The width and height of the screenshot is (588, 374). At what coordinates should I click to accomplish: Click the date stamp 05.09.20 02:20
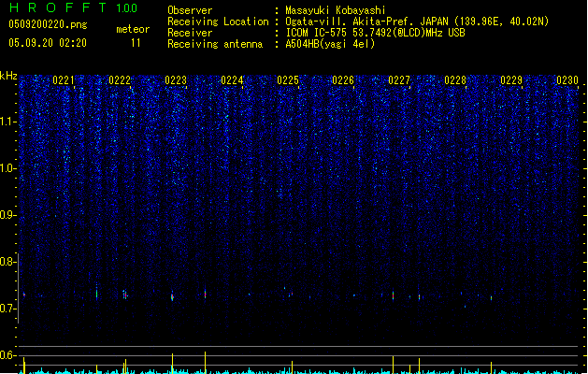48,43
